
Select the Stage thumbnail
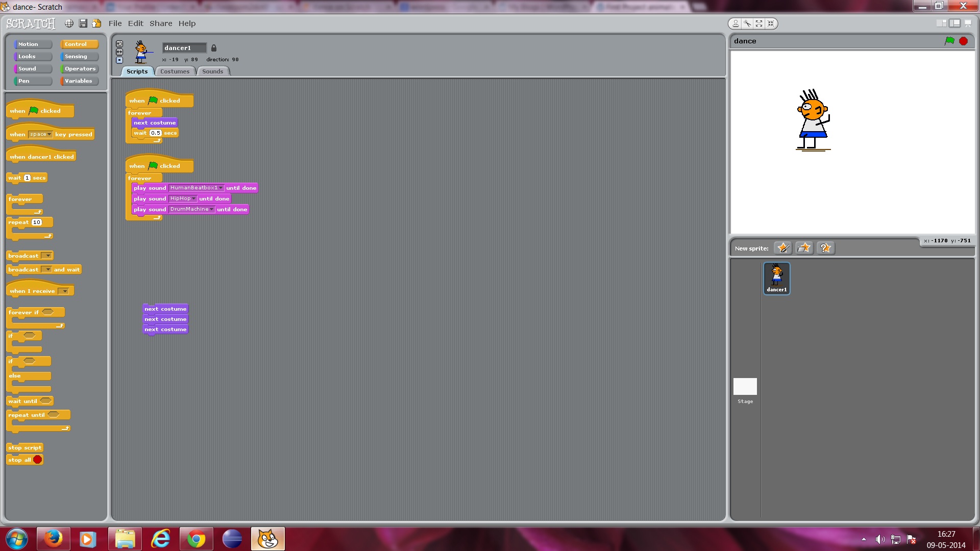(745, 387)
